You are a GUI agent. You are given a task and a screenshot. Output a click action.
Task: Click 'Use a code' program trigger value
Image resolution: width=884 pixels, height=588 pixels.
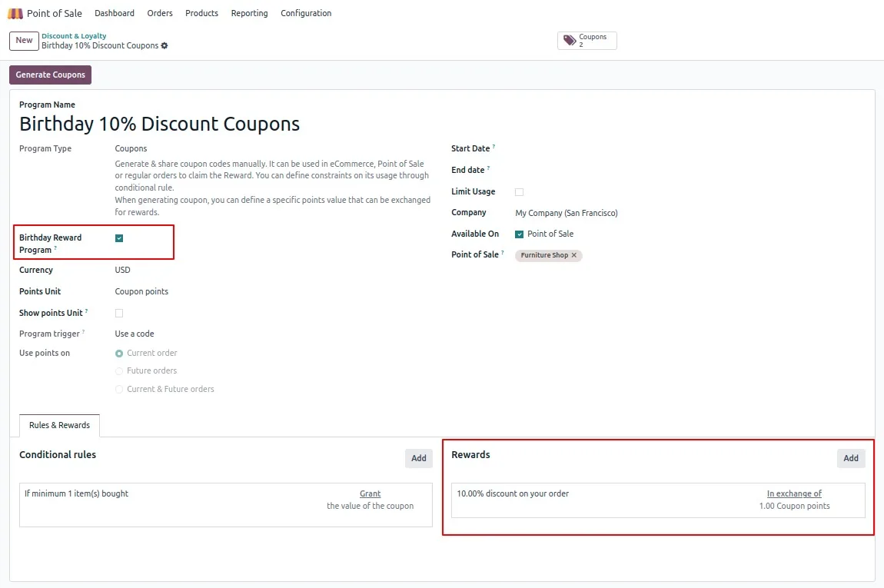[135, 334]
